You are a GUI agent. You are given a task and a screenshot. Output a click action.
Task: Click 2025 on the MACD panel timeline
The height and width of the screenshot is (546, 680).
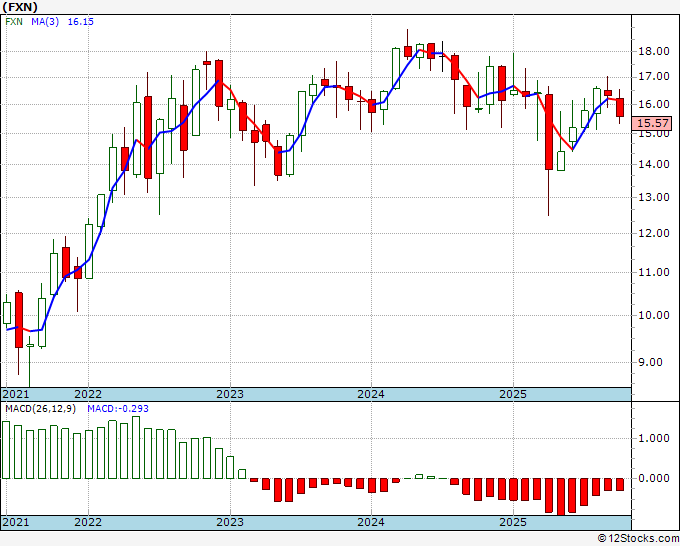pos(513,522)
